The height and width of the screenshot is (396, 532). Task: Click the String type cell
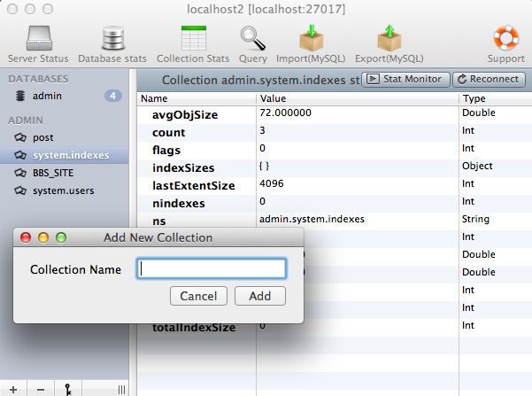coord(475,219)
